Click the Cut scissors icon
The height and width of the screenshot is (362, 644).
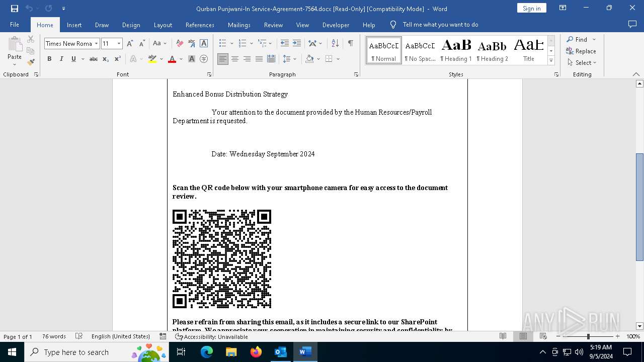coord(31,39)
